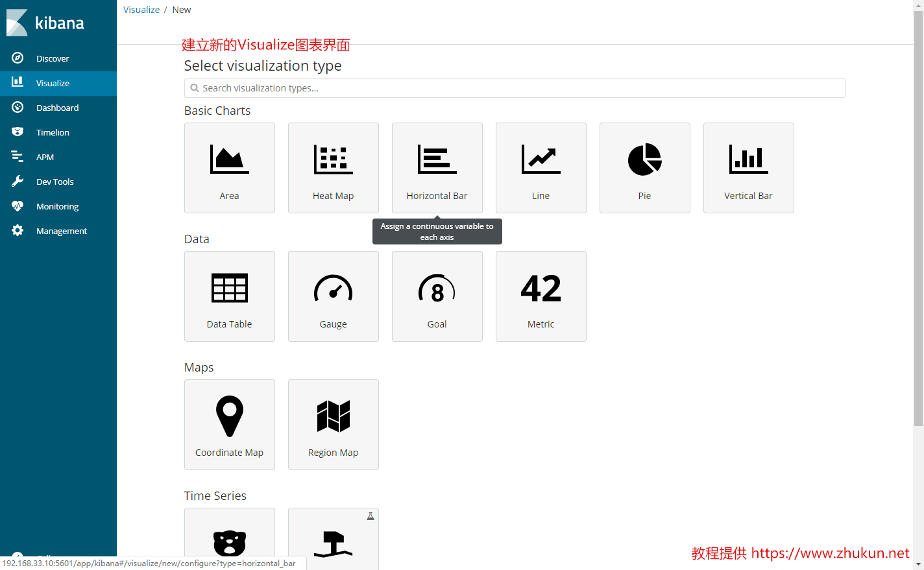924x570 pixels.
Task: Pick the Goal circular icon
Action: click(x=437, y=288)
